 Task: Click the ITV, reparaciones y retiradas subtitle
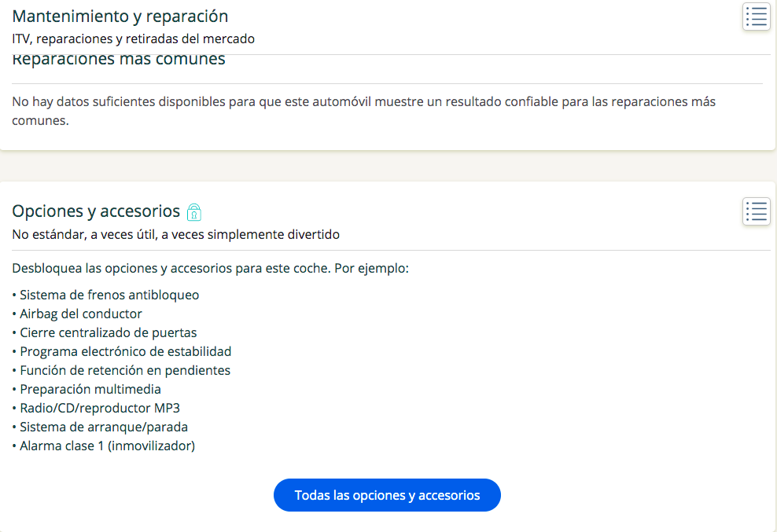click(133, 39)
